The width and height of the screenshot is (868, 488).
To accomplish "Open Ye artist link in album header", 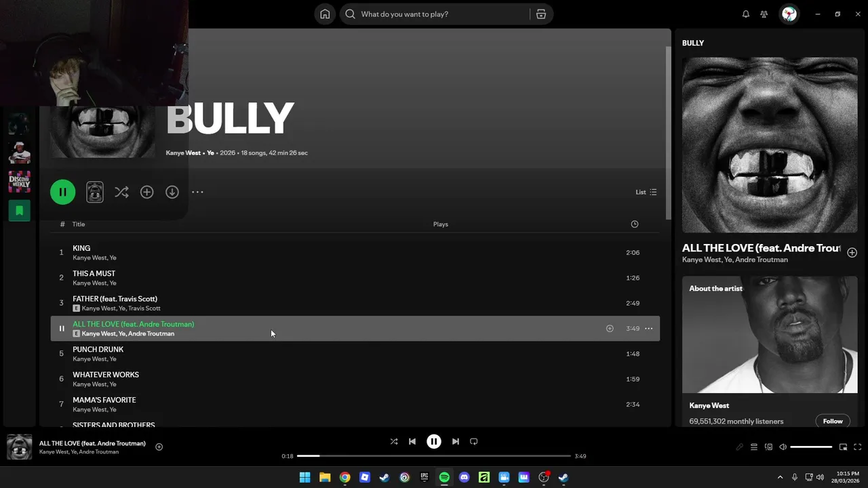I will pos(210,153).
